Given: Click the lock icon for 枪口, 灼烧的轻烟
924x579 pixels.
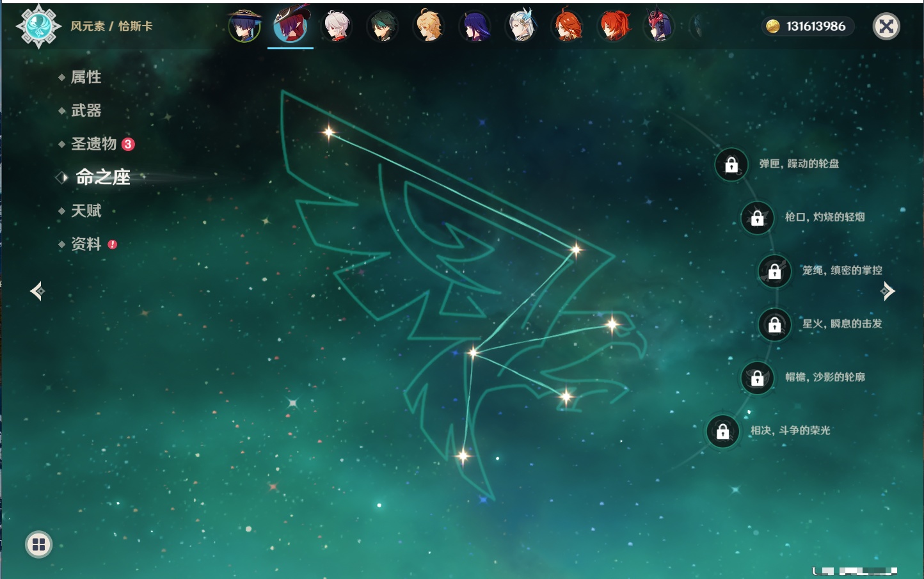Looking at the screenshot, I should pyautogui.click(x=758, y=218).
